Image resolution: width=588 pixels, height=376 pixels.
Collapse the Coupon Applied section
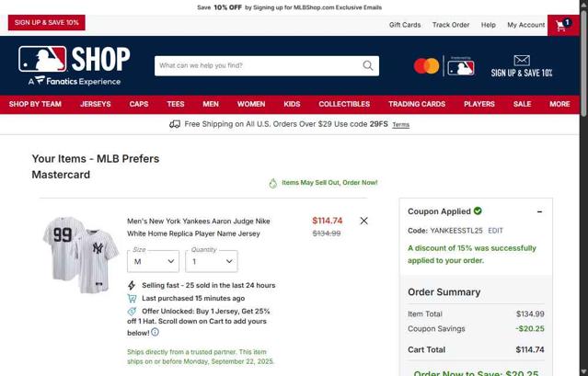(539, 212)
